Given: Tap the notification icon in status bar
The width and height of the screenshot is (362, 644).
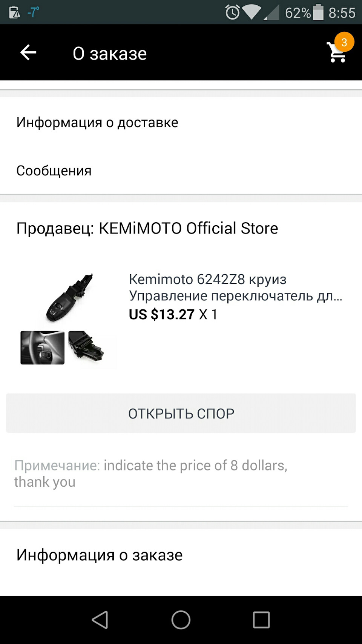Looking at the screenshot, I should pyautogui.click(x=14, y=12).
